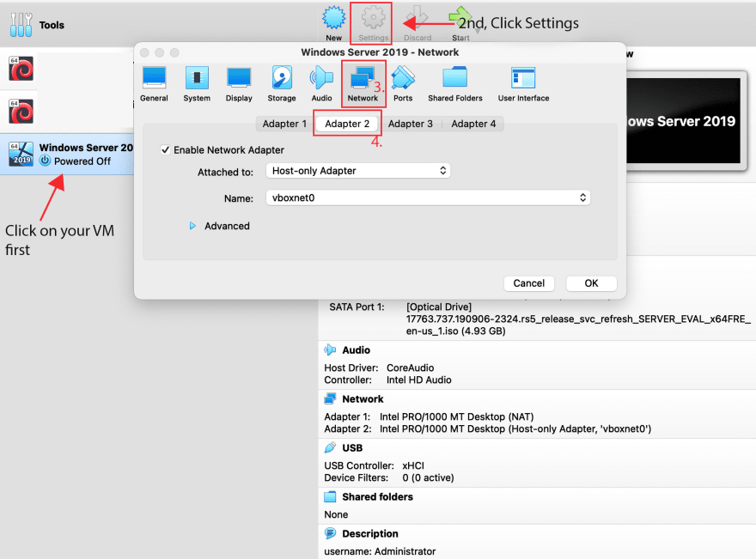Open the Audio settings section
756x559 pixels.
pos(321,84)
